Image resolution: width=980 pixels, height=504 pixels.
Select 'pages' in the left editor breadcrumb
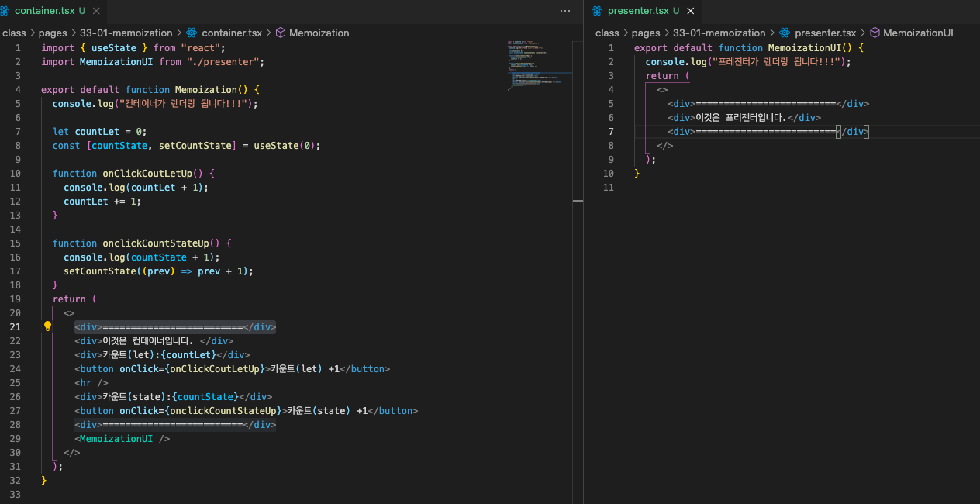click(x=52, y=33)
